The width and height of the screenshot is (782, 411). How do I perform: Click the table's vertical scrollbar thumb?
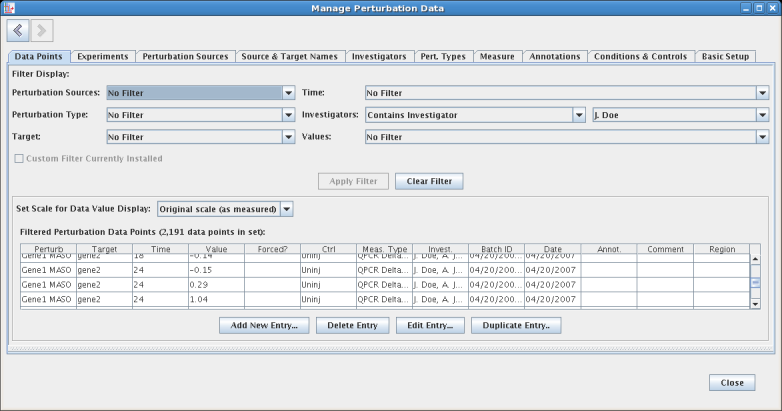coord(756,283)
